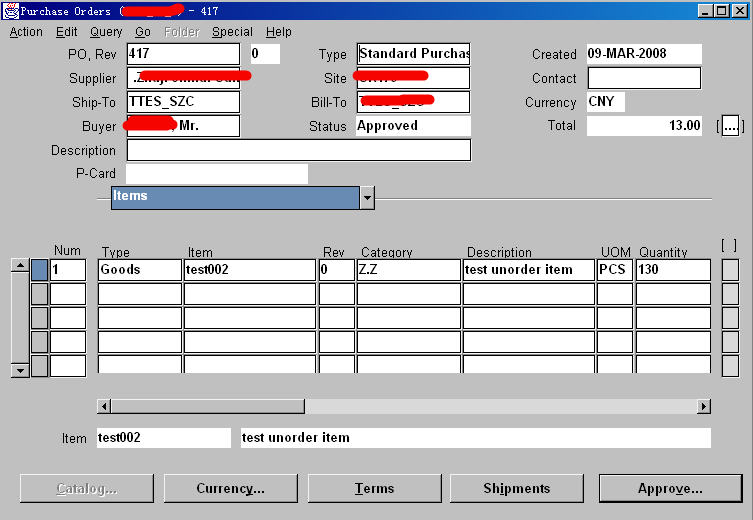
Task: Expand the Items region dropdown arrow
Action: pos(367,198)
